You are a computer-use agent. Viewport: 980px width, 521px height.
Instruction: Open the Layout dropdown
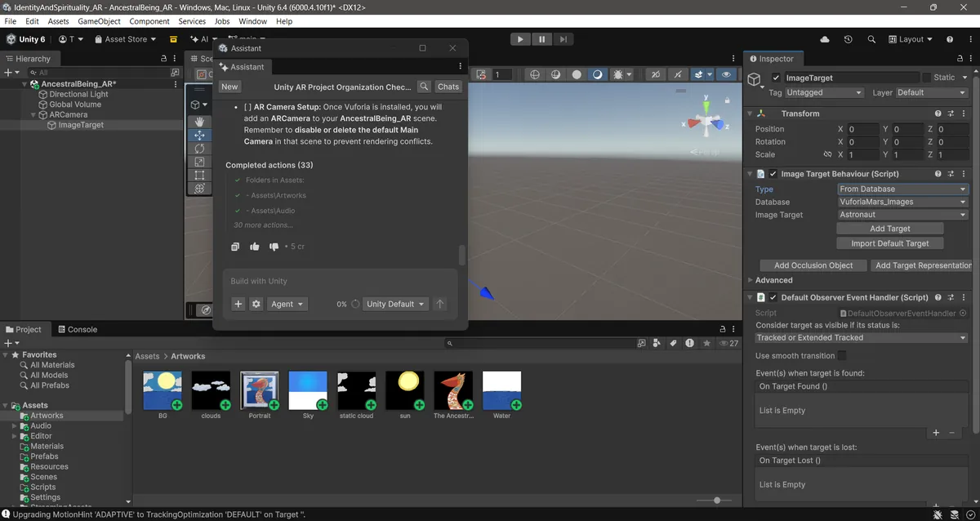pos(911,39)
